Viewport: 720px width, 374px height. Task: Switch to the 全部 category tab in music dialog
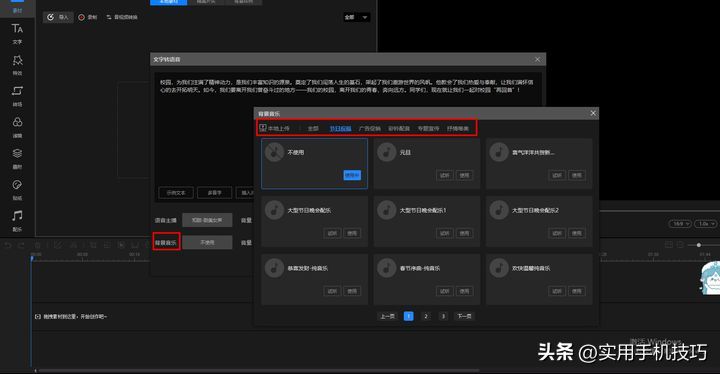tap(313, 129)
